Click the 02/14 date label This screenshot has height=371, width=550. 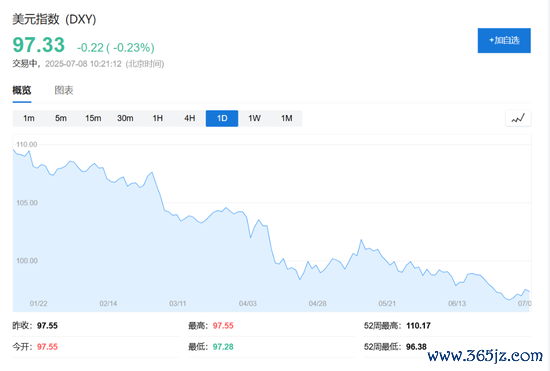(108, 303)
